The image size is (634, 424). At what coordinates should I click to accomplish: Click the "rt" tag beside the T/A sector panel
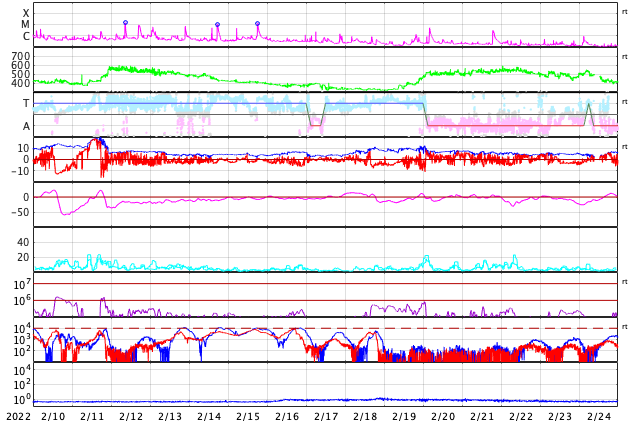coord(624,101)
